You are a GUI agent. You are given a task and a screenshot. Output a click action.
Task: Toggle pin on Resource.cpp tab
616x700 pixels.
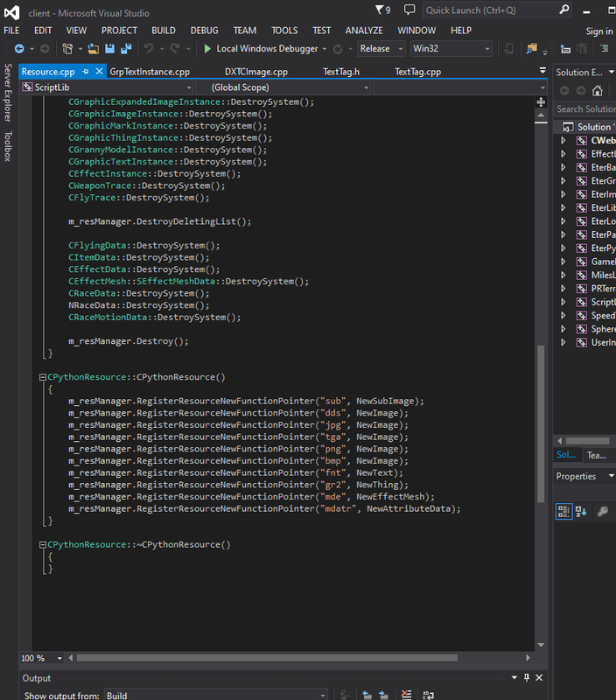tap(85, 72)
